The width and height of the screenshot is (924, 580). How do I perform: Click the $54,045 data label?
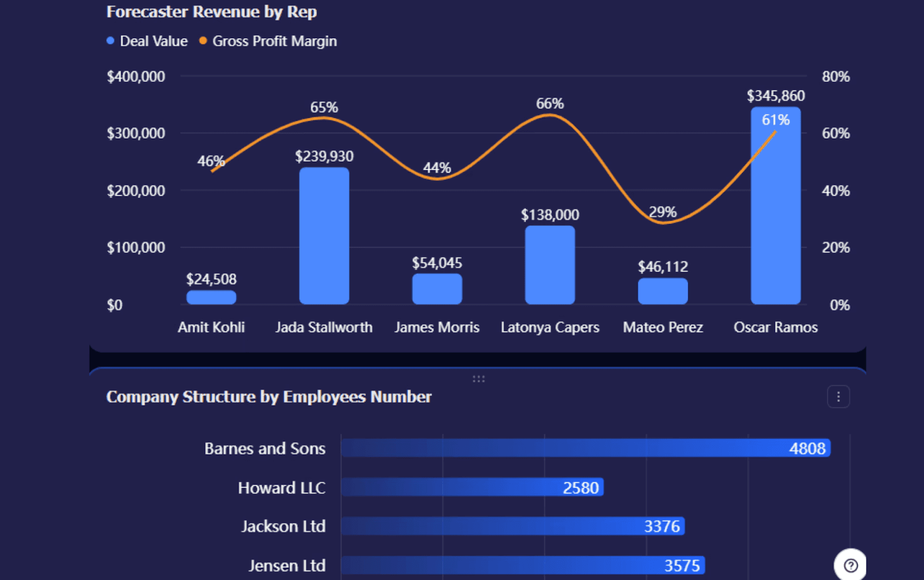click(437, 263)
